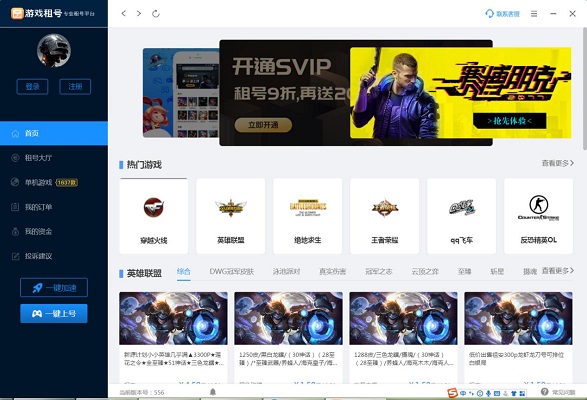Expand 查看更多 beside 热门游戏
This screenshot has width=587, height=400.
click(x=557, y=163)
